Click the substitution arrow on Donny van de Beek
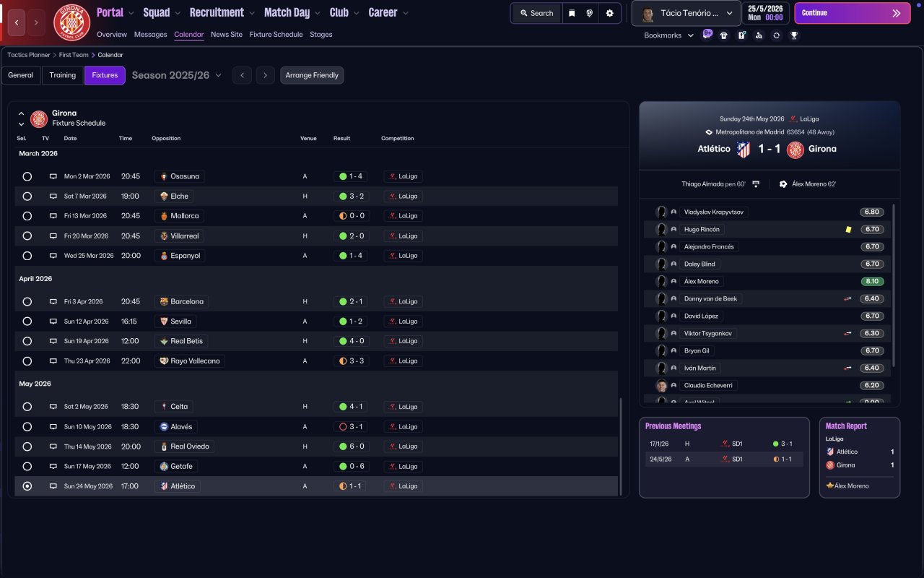The height and width of the screenshot is (578, 924). coord(848,298)
